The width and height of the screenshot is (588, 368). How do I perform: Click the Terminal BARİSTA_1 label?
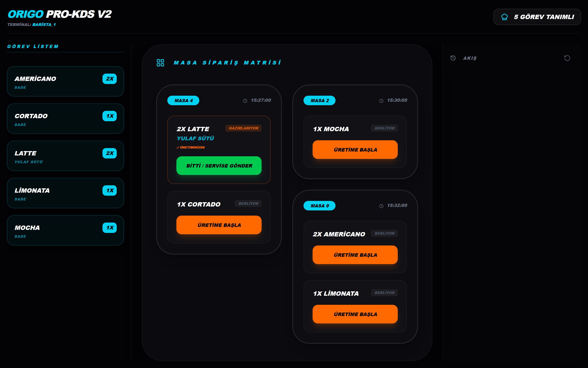pos(32,25)
